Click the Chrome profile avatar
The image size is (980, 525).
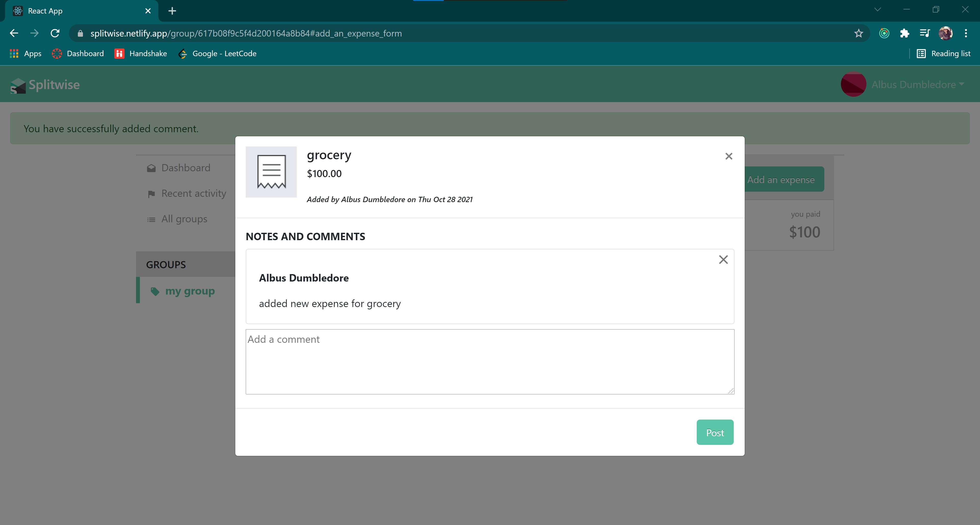point(945,33)
